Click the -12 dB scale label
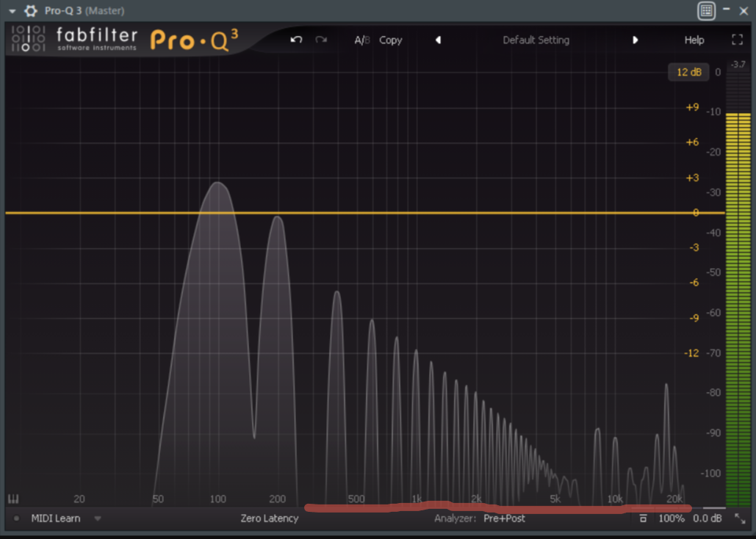The height and width of the screenshot is (539, 756). point(691,353)
